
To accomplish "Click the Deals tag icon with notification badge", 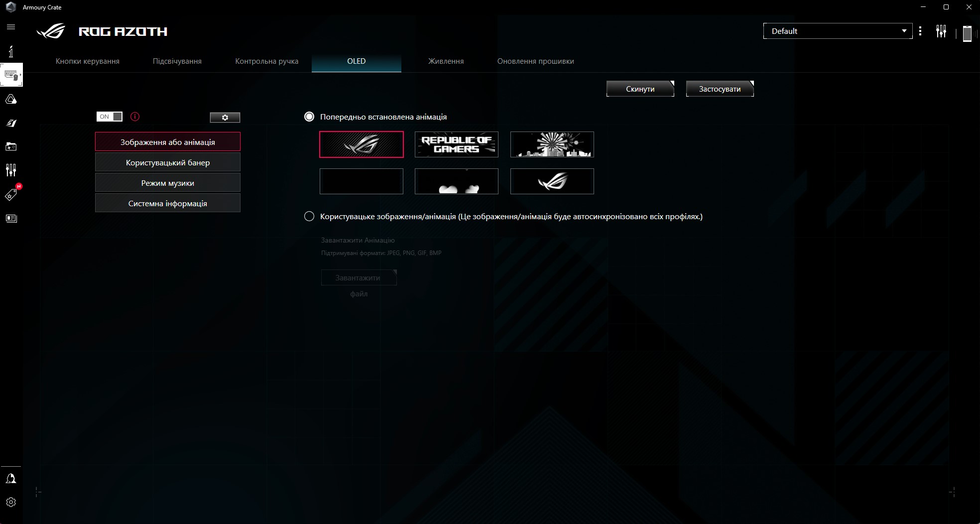I will pyautogui.click(x=11, y=195).
